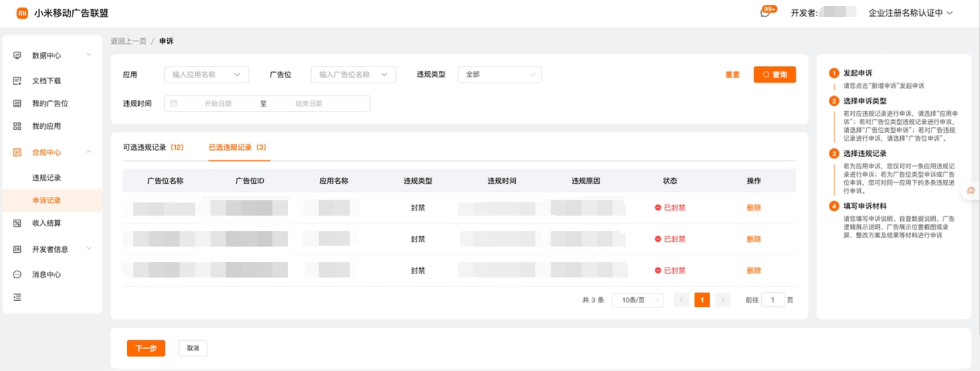Delete the first violation record via 删除
The width and height of the screenshot is (980, 371).
(753, 208)
